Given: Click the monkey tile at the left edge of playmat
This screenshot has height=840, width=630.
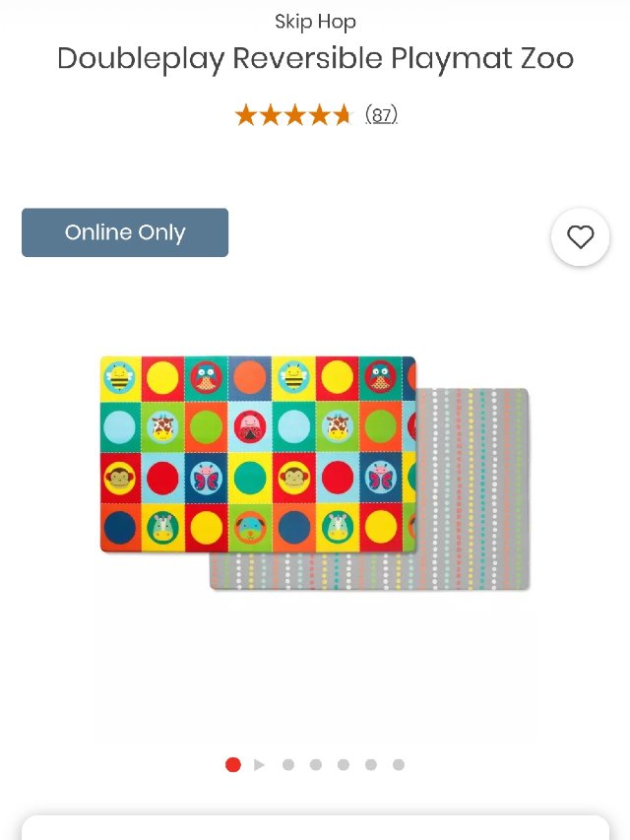Looking at the screenshot, I should tap(120, 478).
